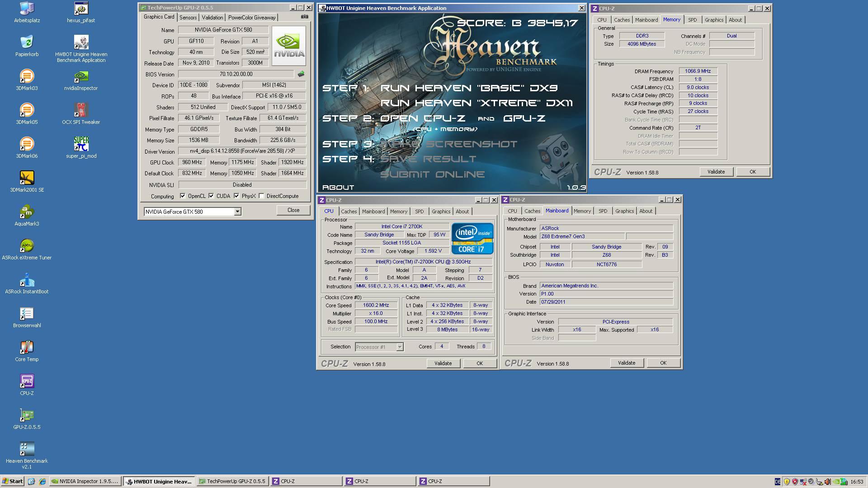The image size is (868, 488).
Task: Launch the OCX SPI Tweaker desktop icon
Action: pyautogui.click(x=81, y=114)
